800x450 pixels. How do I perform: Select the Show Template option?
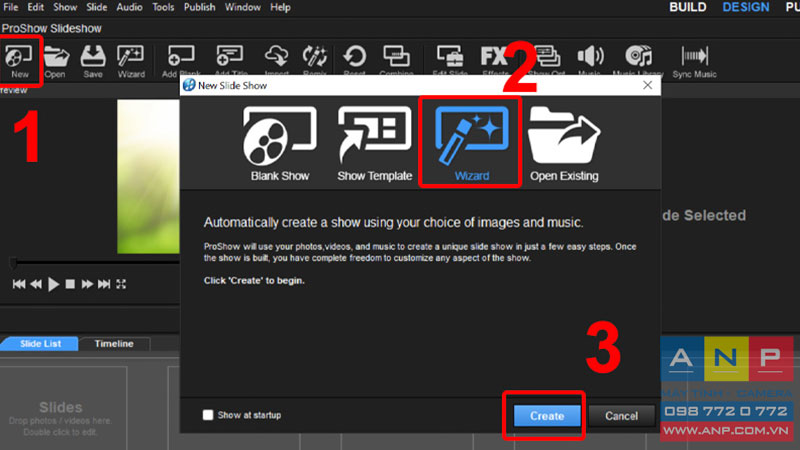coord(374,143)
